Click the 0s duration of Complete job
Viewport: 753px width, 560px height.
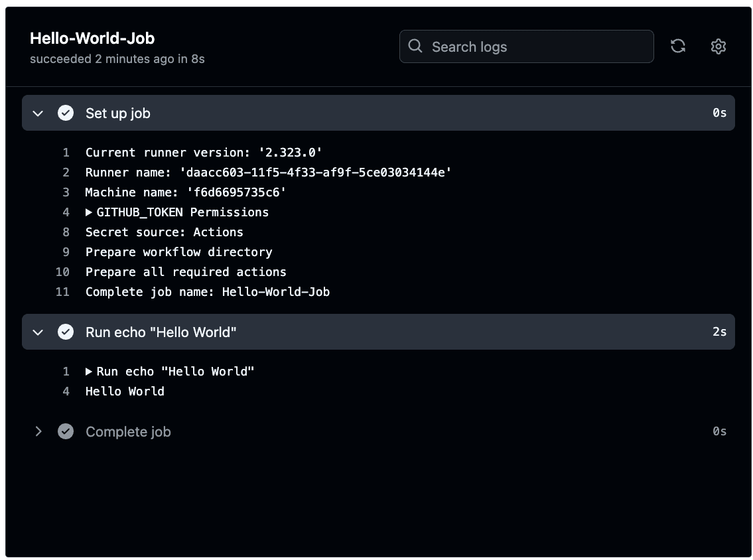click(x=719, y=431)
